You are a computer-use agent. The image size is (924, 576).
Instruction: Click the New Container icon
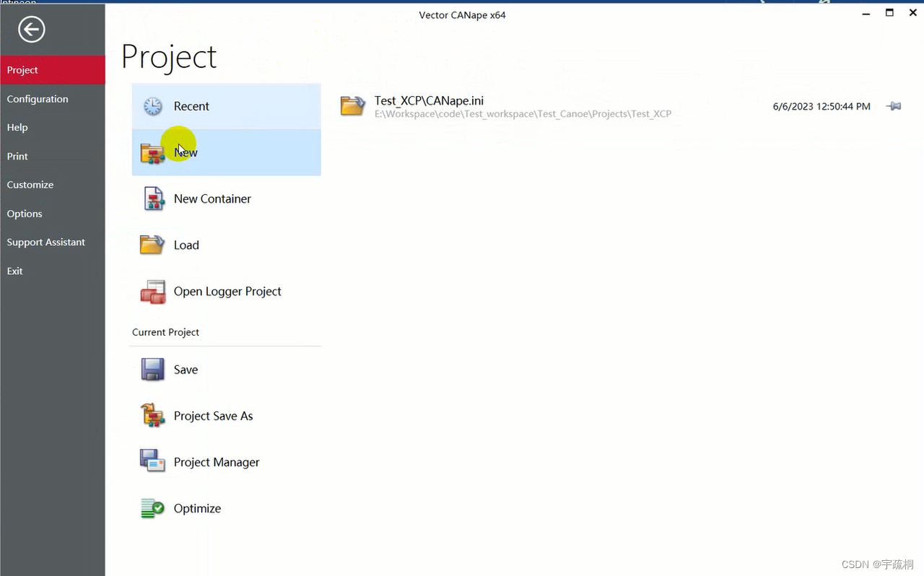click(153, 198)
